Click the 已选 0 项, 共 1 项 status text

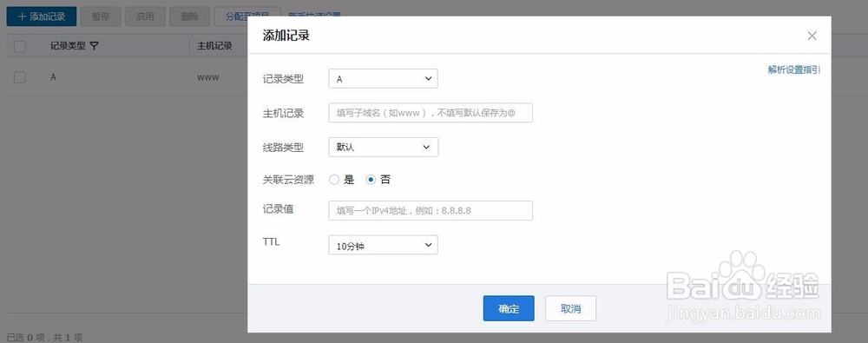(x=45, y=337)
